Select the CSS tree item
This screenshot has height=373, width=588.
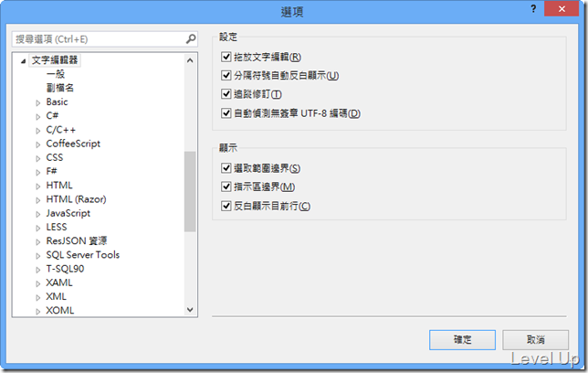(55, 157)
